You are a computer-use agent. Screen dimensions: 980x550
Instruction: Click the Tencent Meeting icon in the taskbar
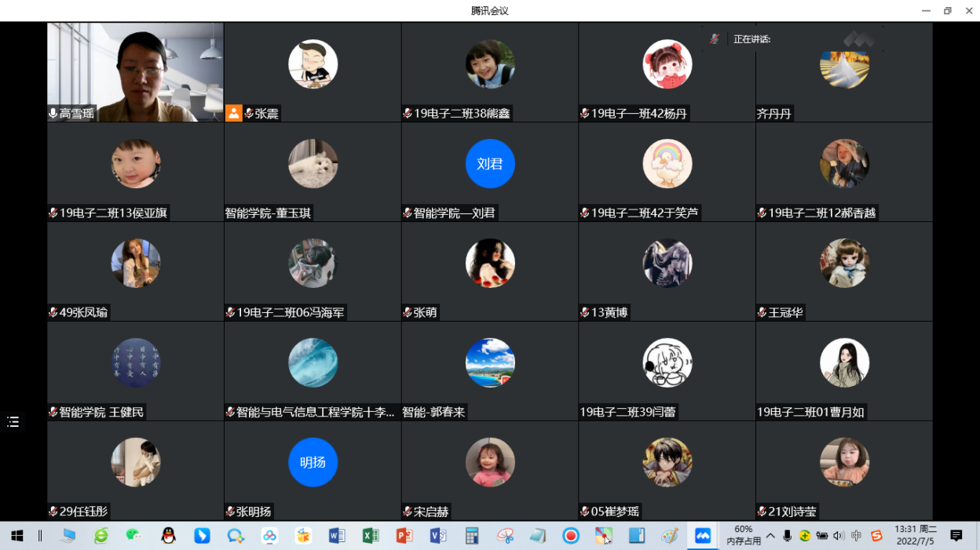click(703, 536)
